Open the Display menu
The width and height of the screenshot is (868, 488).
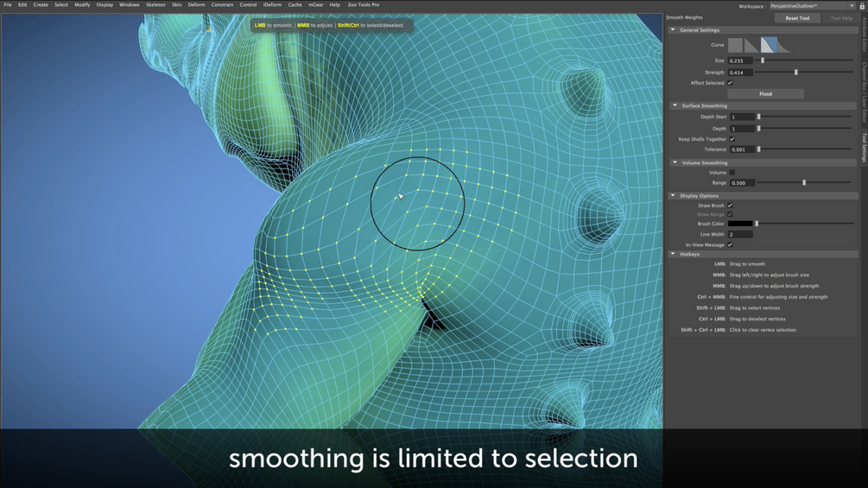[105, 5]
